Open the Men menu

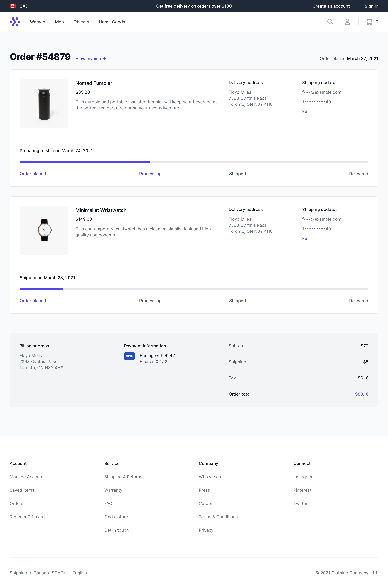[x=59, y=22]
